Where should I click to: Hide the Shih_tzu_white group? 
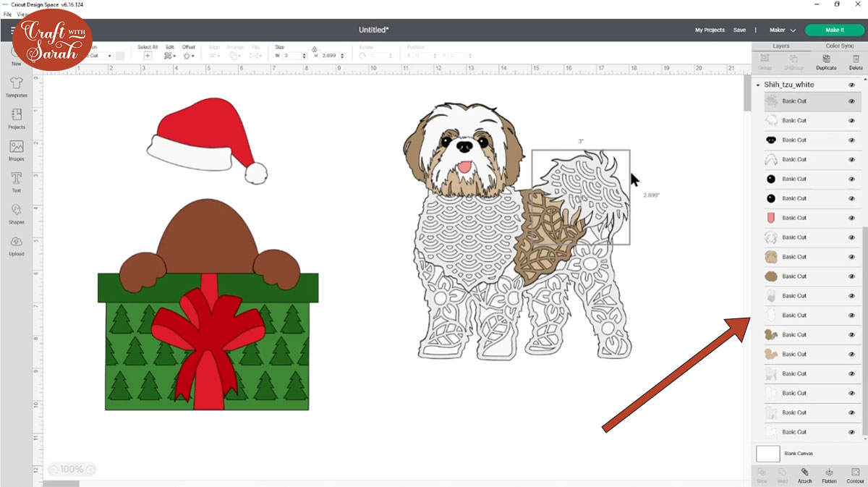(x=851, y=85)
